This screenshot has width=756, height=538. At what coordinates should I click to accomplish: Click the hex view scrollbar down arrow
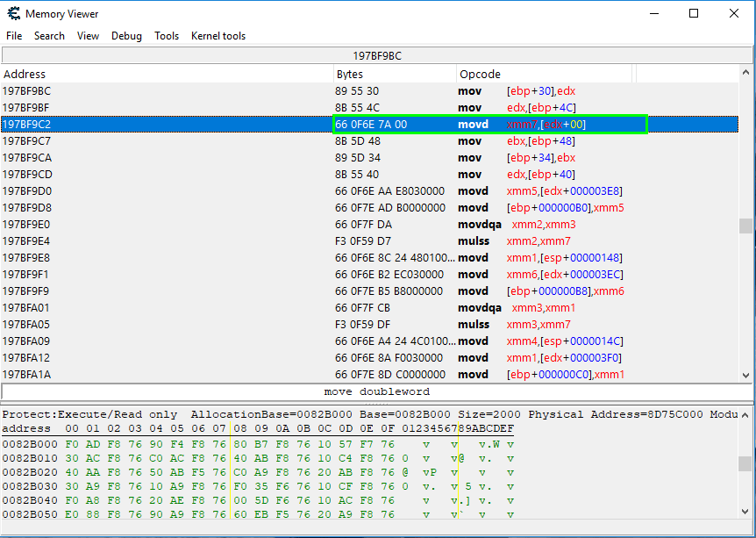[745, 512]
